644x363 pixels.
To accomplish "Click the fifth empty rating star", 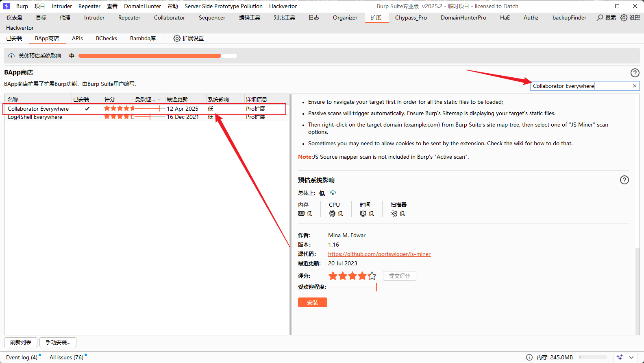I will [x=372, y=276].
